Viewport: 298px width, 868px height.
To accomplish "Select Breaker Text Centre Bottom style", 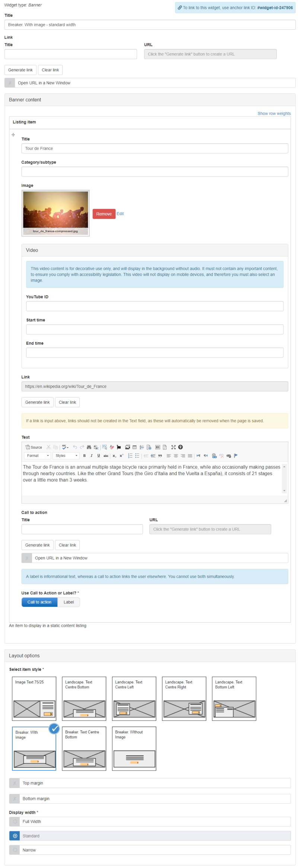I will coord(84,749).
